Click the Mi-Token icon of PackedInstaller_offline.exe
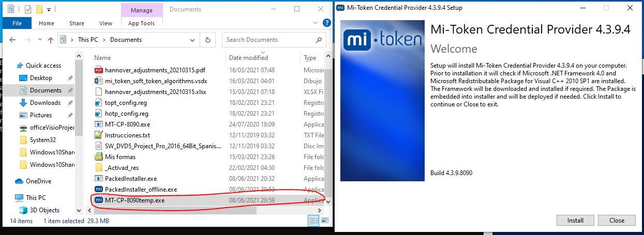The image size is (644, 235). [99, 190]
